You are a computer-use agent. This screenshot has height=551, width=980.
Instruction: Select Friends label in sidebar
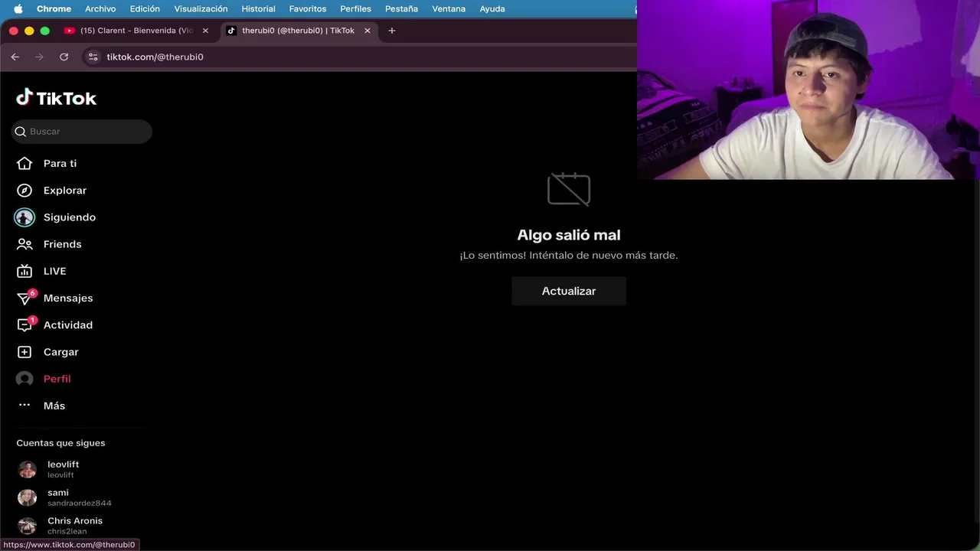(62, 244)
